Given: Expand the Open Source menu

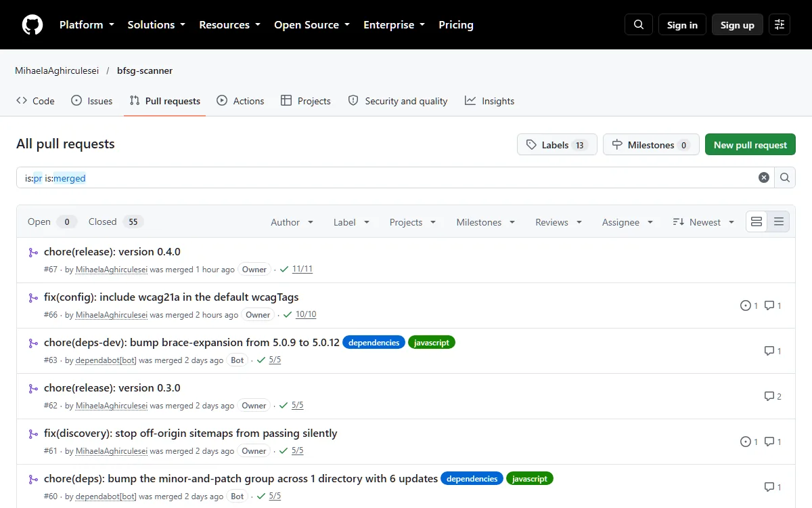Looking at the screenshot, I should 312,25.
